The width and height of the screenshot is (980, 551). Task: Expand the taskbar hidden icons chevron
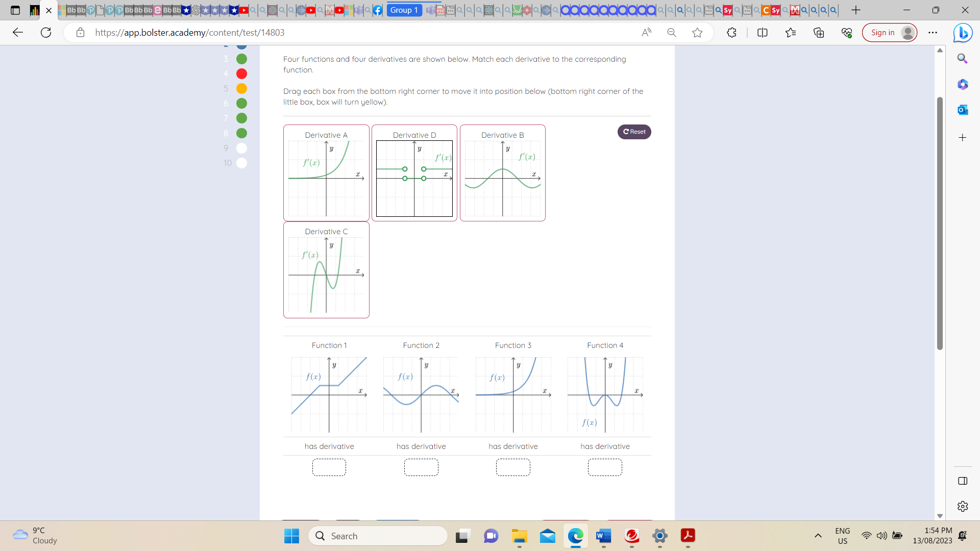[818, 536]
